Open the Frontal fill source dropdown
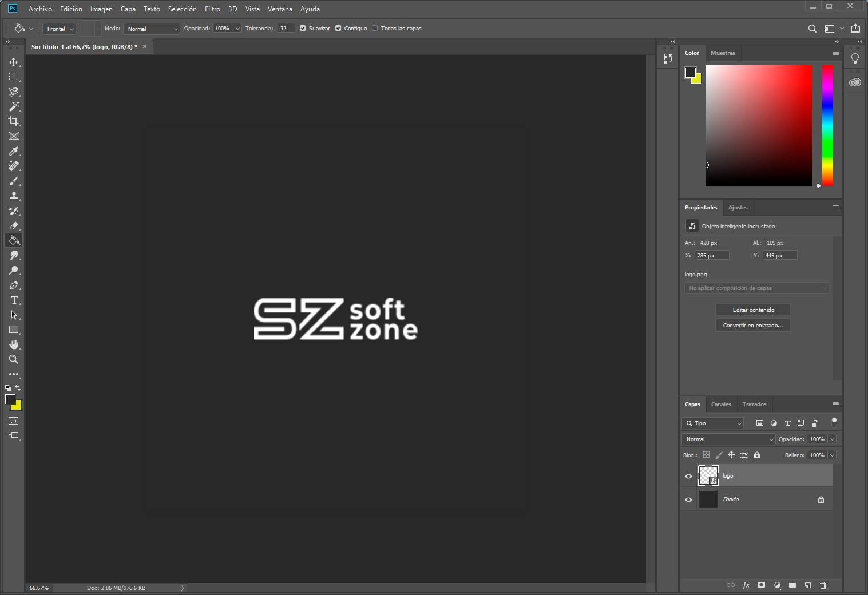The width and height of the screenshot is (868, 595). (x=60, y=29)
